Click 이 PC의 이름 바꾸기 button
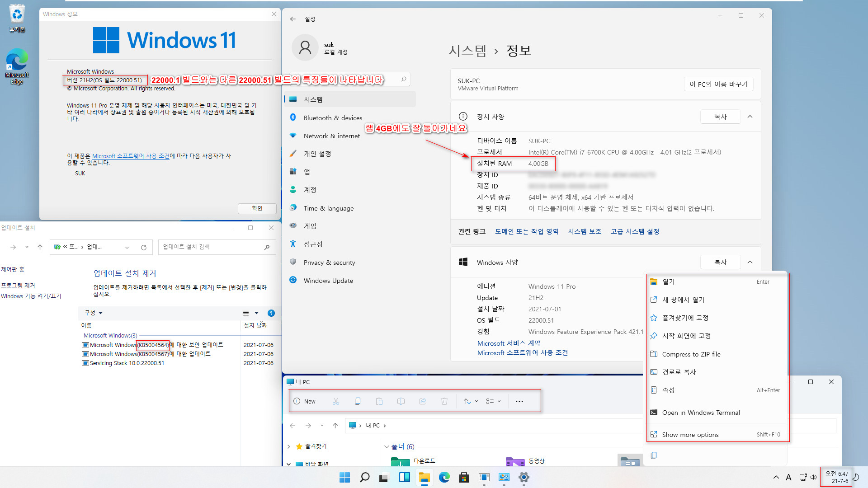 (x=718, y=84)
